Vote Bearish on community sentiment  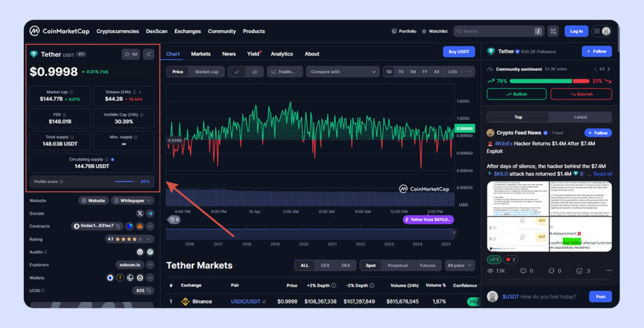pos(581,94)
